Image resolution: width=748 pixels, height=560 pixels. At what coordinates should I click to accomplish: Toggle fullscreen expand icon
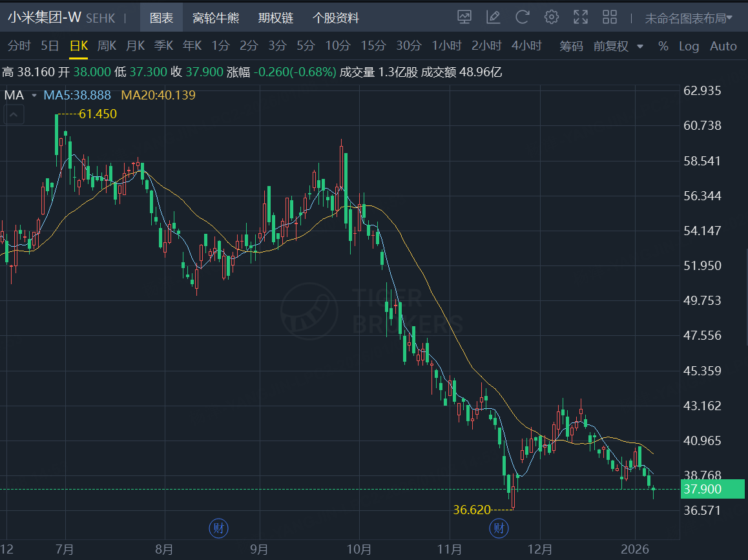(x=581, y=17)
